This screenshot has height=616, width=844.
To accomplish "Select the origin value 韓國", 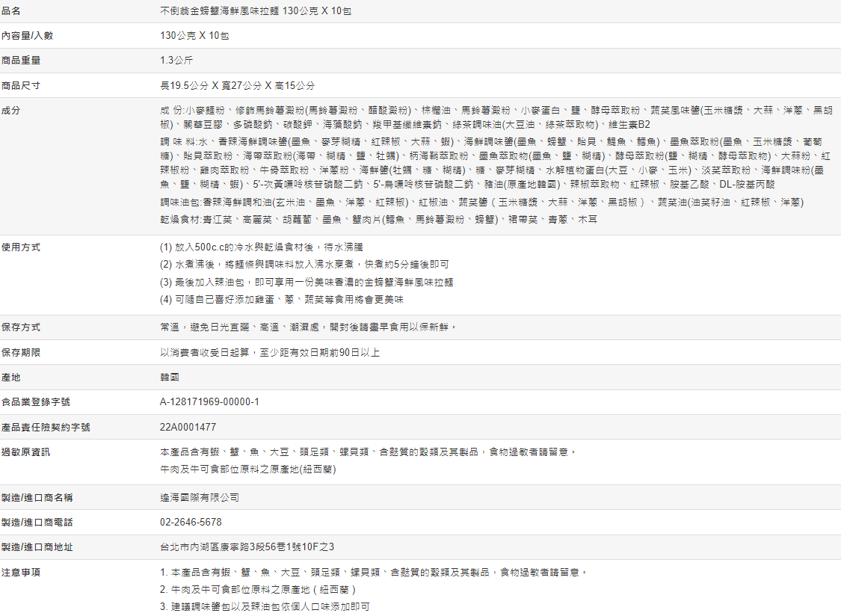I will [x=170, y=377].
